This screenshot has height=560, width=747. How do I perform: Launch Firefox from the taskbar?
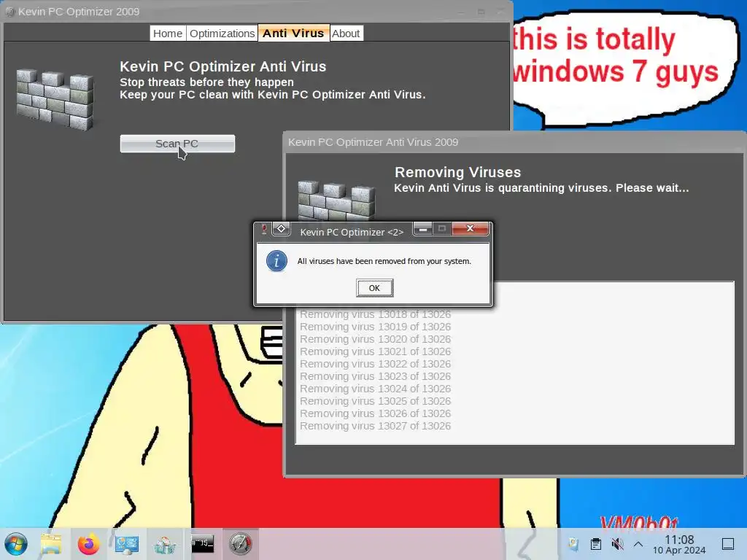click(88, 544)
